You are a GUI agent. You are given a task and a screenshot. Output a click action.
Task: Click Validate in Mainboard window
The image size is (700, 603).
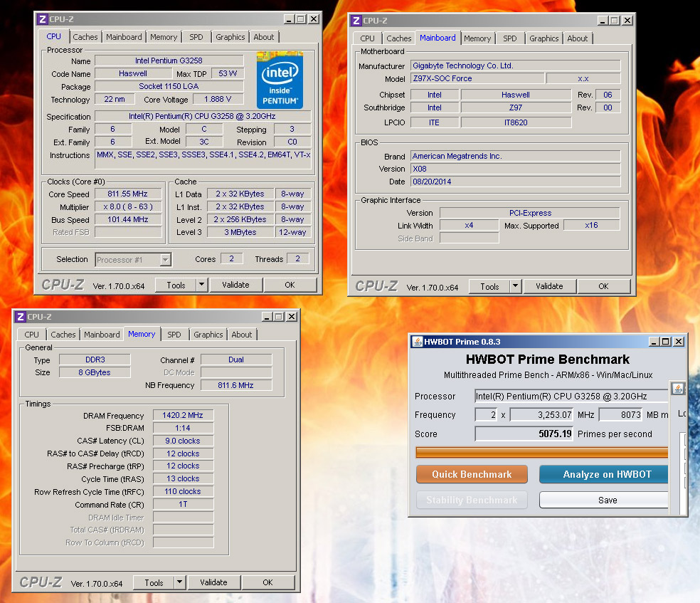(550, 286)
